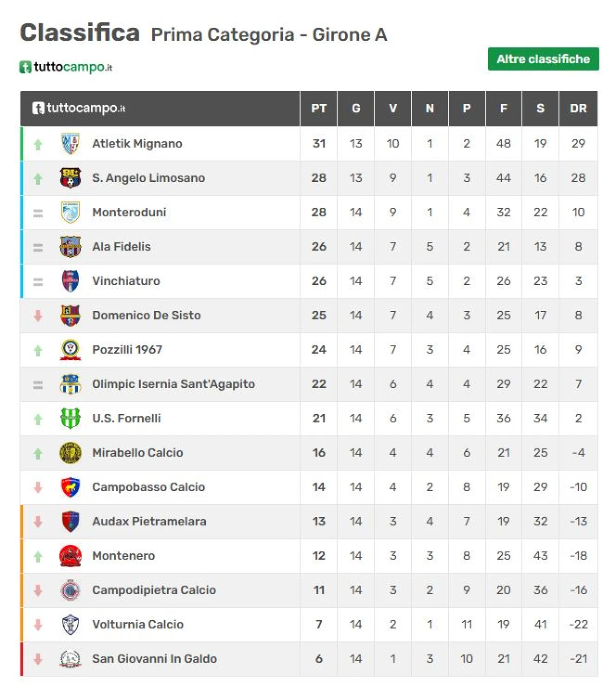The height and width of the screenshot is (686, 616).
Task: Sort table by the PT column header
Action: [319, 108]
